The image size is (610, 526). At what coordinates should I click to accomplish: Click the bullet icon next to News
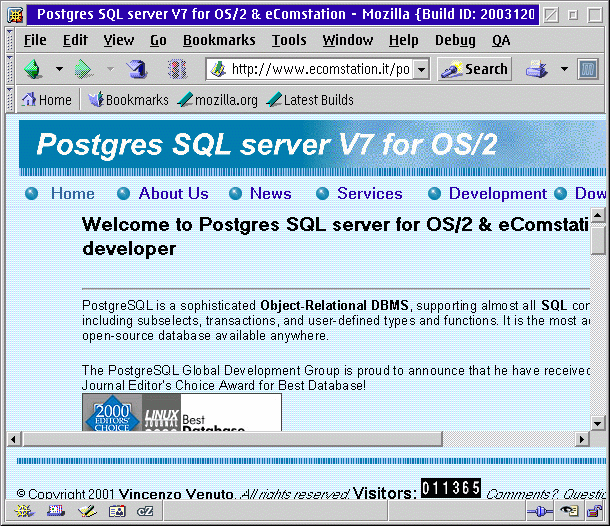(235, 193)
